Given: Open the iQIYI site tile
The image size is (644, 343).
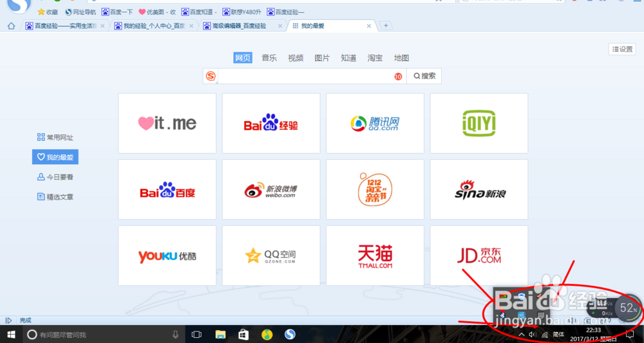Looking at the screenshot, I should pyautogui.click(x=479, y=123).
